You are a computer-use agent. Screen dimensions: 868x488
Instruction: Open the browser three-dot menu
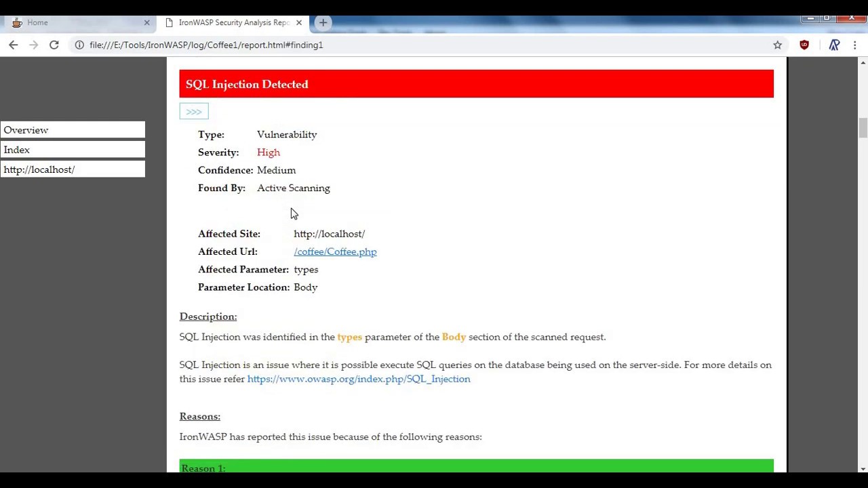point(855,45)
